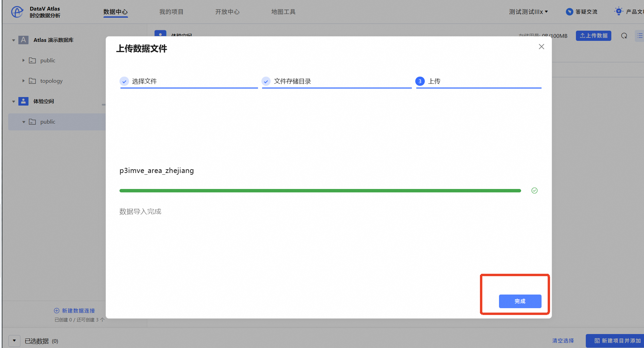The image size is (644, 348).
Task: Select the 选择文件 step
Action: tap(189, 82)
